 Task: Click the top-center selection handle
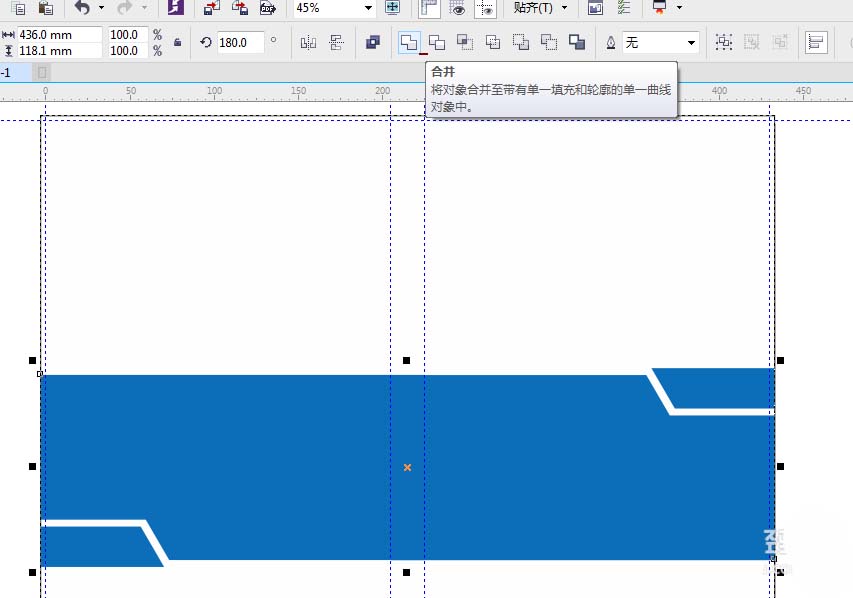click(x=406, y=360)
